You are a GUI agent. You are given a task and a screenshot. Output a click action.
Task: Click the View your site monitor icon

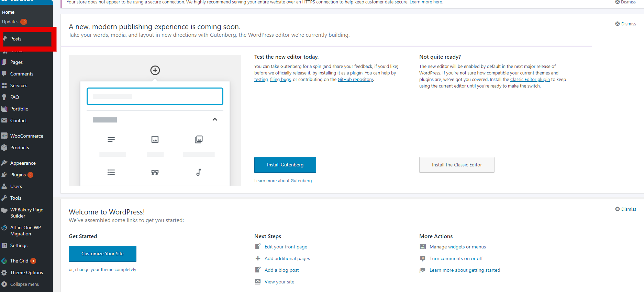(x=258, y=282)
